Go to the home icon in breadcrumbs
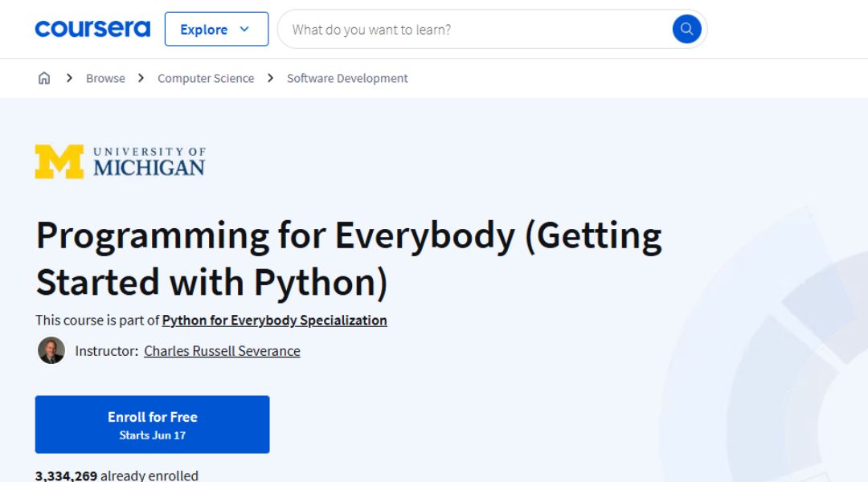868x482 pixels. [44, 78]
